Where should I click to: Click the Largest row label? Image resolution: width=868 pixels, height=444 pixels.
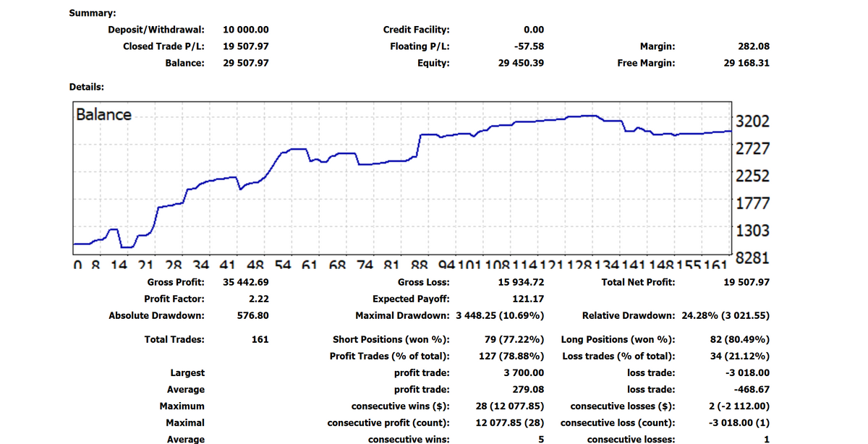coord(187,373)
